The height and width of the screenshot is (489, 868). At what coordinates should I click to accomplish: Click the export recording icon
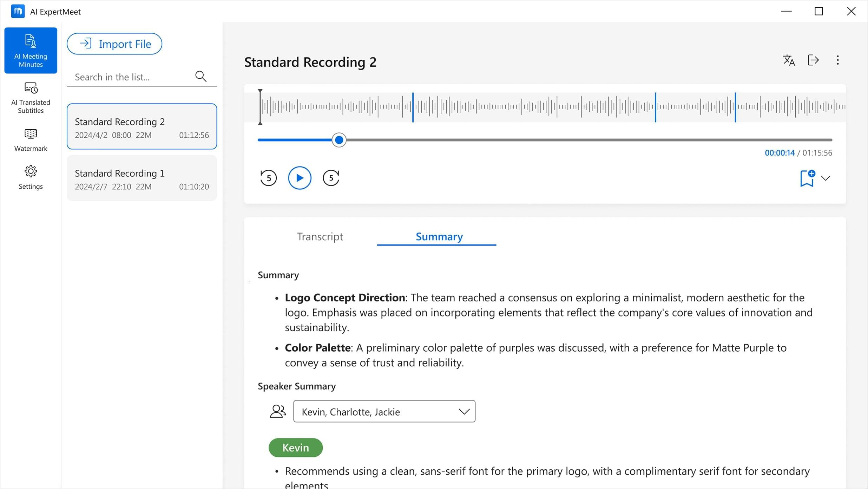(x=813, y=60)
